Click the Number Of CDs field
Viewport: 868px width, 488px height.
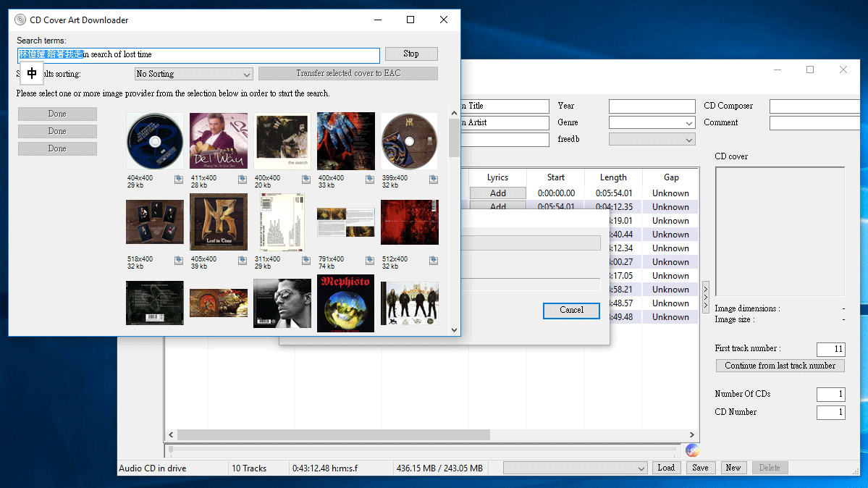tap(831, 395)
